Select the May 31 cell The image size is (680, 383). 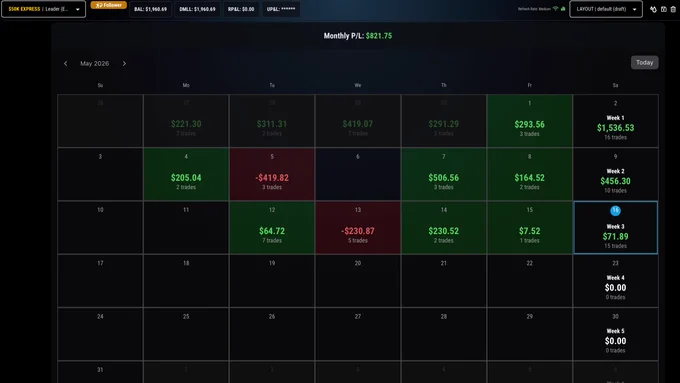[x=100, y=372]
